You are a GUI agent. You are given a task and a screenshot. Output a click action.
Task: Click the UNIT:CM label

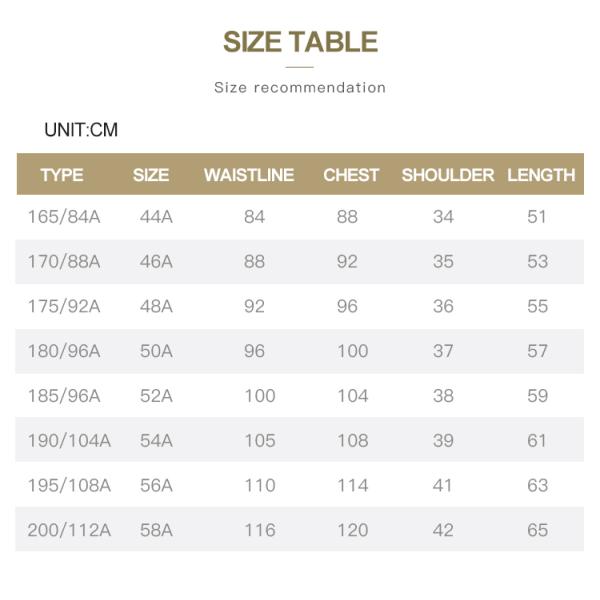pyautogui.click(x=81, y=130)
